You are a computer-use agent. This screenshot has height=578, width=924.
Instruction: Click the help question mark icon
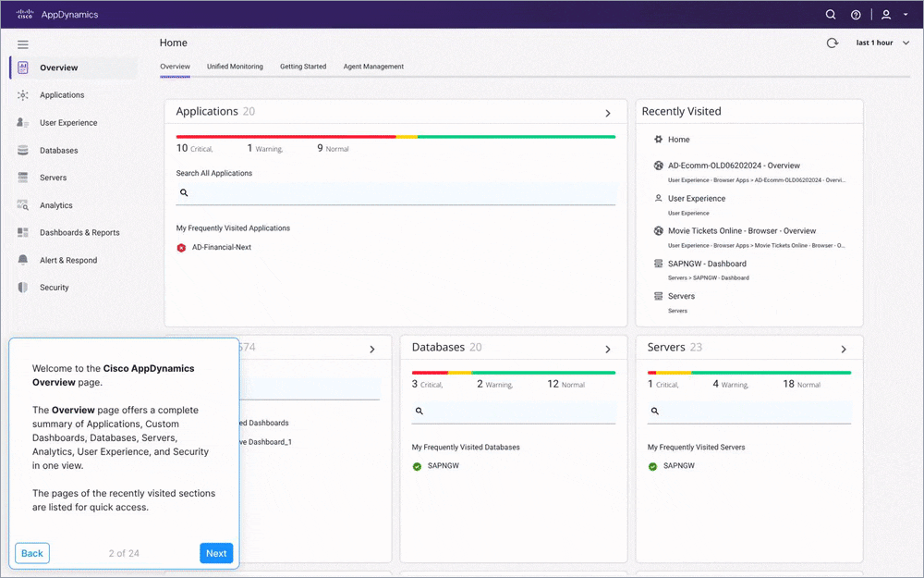(856, 14)
